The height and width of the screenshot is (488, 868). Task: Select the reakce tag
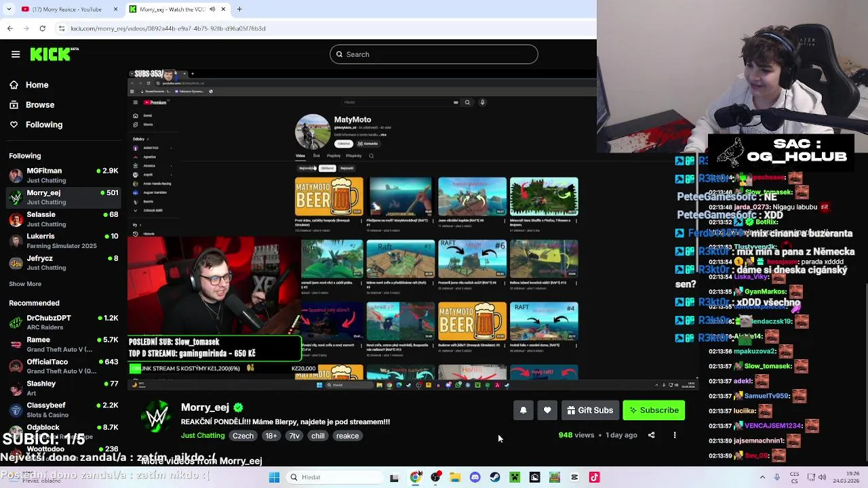click(348, 436)
